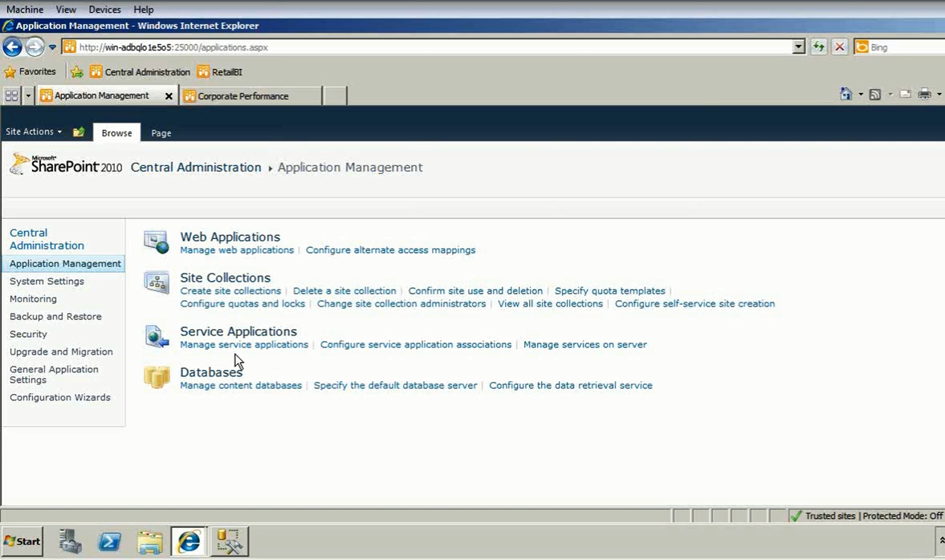945x560 pixels.
Task: Click the Databases icon
Action: [x=156, y=377]
